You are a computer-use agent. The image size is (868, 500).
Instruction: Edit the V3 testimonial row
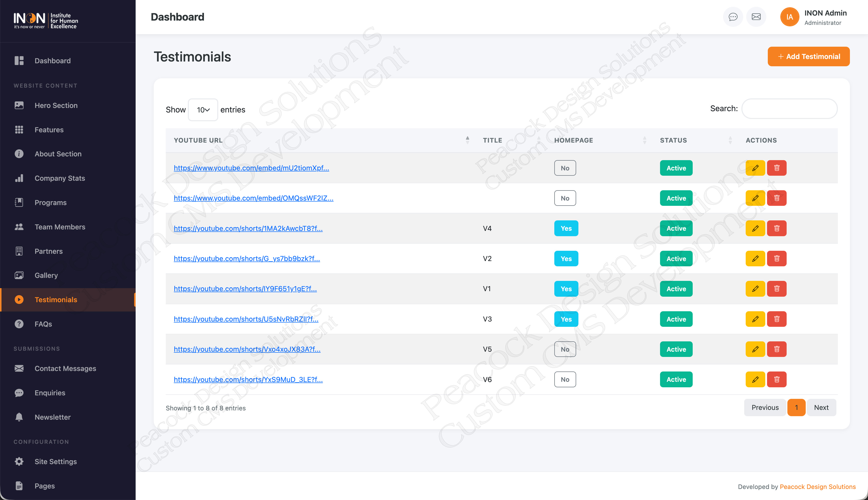pyautogui.click(x=755, y=319)
